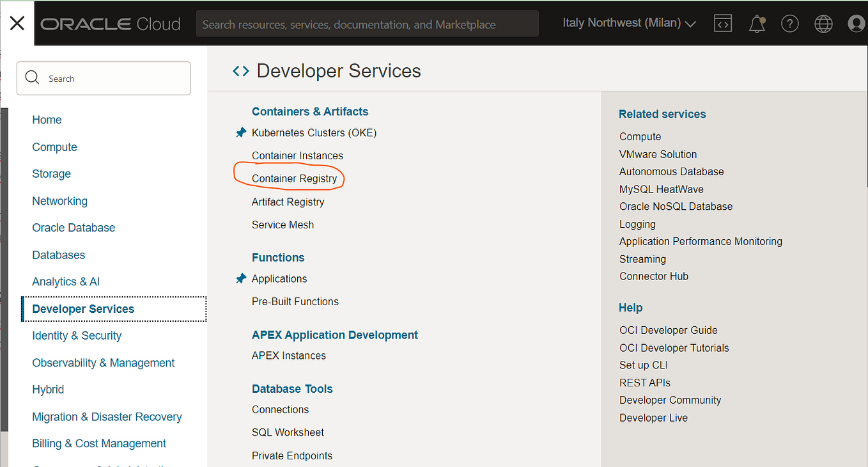Viewport: 868px width, 467px height.
Task: Unpin Applications pin icon under Functions
Action: coord(241,279)
